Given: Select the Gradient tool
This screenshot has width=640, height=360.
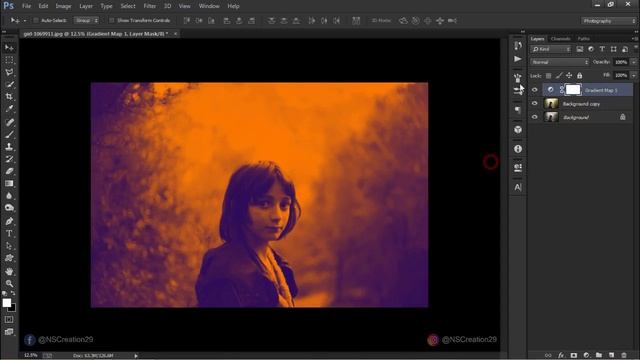Looking at the screenshot, I should coord(9,183).
